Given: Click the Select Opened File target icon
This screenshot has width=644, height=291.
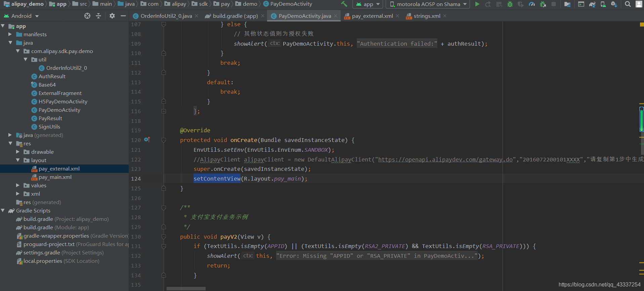Looking at the screenshot, I should 87,16.
